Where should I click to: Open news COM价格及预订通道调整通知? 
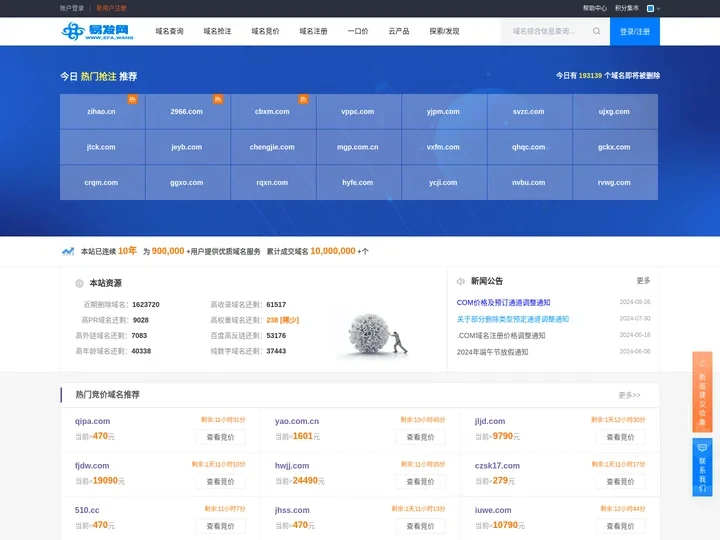click(503, 303)
